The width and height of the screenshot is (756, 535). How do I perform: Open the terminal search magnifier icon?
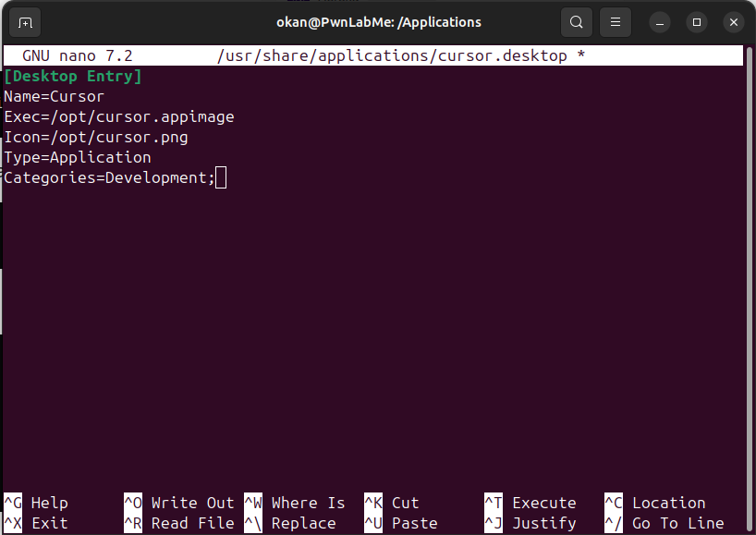[577, 22]
